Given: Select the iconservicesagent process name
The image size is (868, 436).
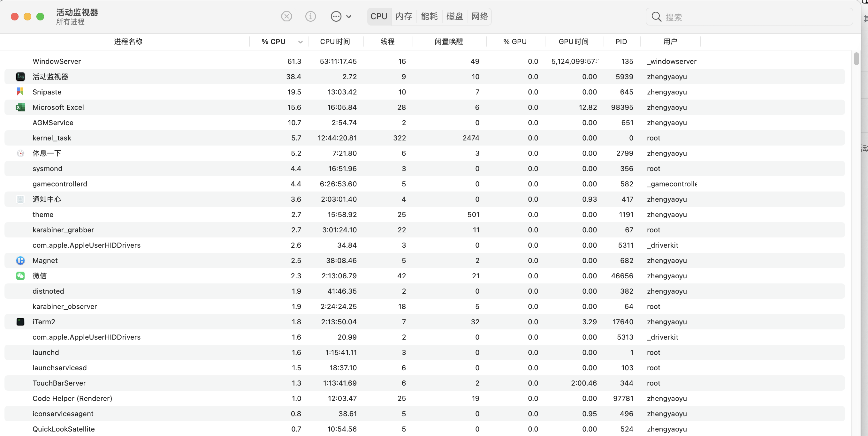Looking at the screenshot, I should click(x=63, y=414).
